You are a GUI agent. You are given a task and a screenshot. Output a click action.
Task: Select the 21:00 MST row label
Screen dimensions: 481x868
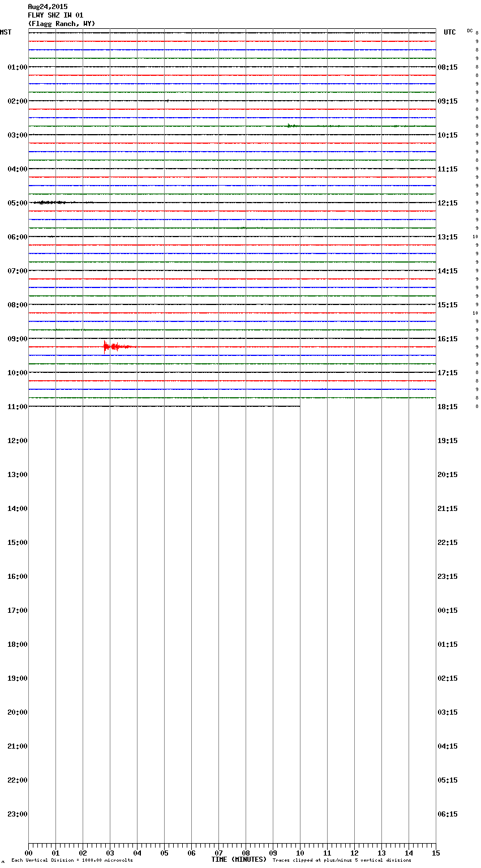(x=17, y=746)
